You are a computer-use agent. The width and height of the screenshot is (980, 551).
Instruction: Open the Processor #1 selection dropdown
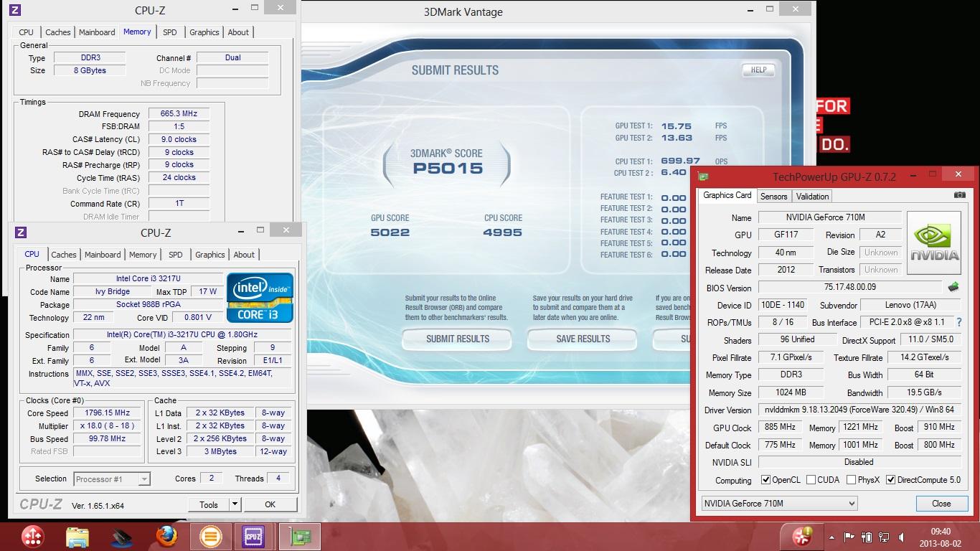(111, 479)
